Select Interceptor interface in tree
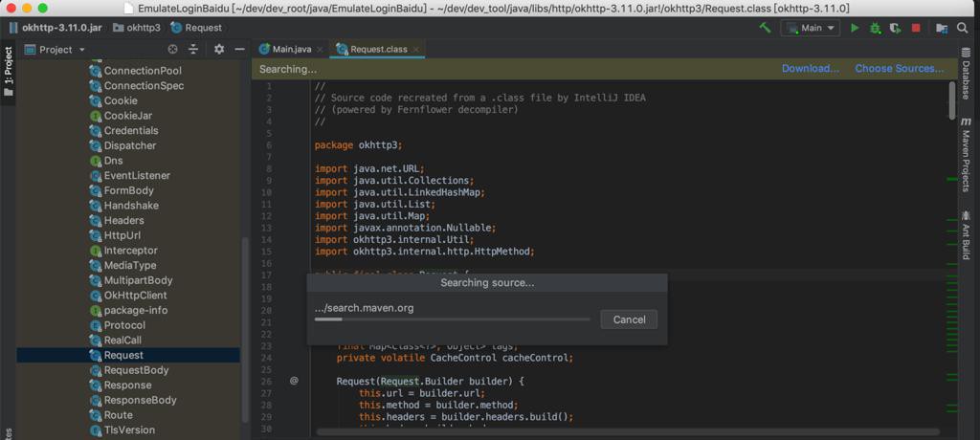The image size is (980, 440). pyautogui.click(x=123, y=251)
